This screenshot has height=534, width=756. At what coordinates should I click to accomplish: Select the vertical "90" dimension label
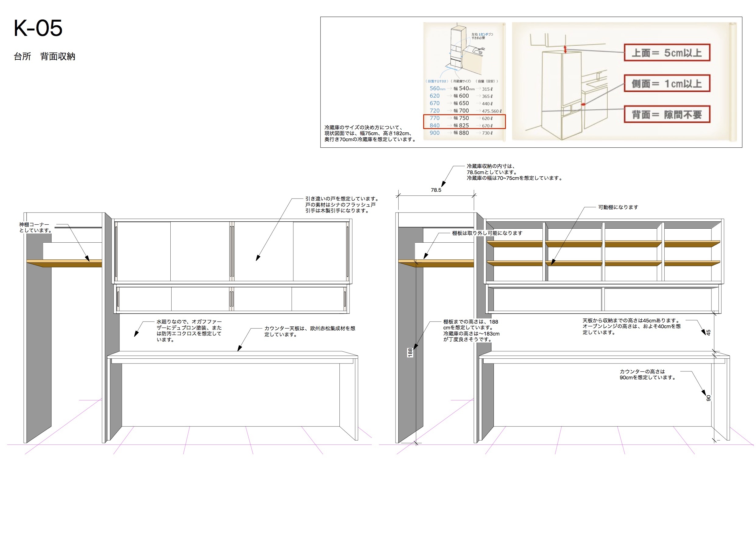708,398
